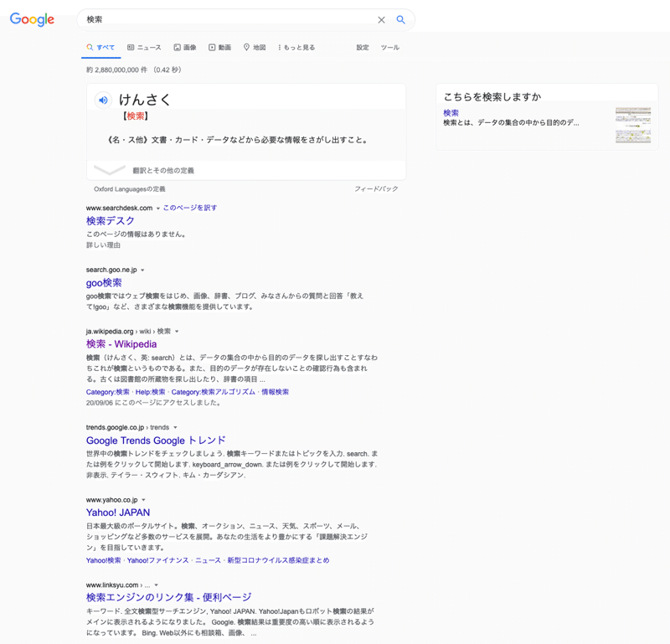Click the newspaper icon on the ニュース tab
This screenshot has width=670, height=644.
point(131,48)
